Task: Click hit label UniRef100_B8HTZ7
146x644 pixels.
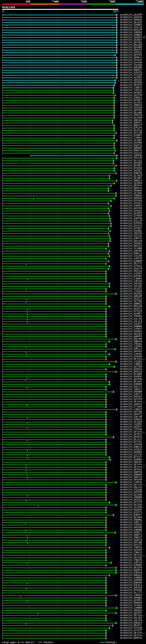Action: (x=131, y=125)
